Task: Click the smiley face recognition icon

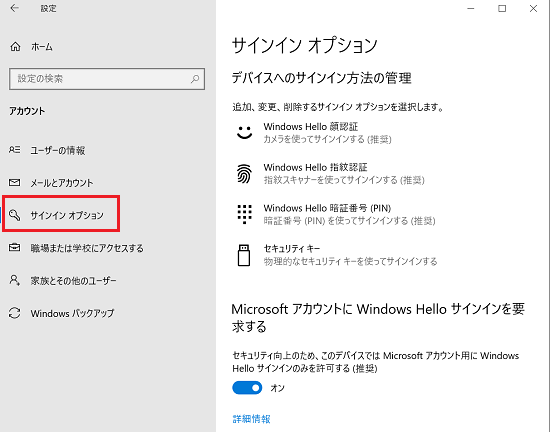Action: click(244, 133)
